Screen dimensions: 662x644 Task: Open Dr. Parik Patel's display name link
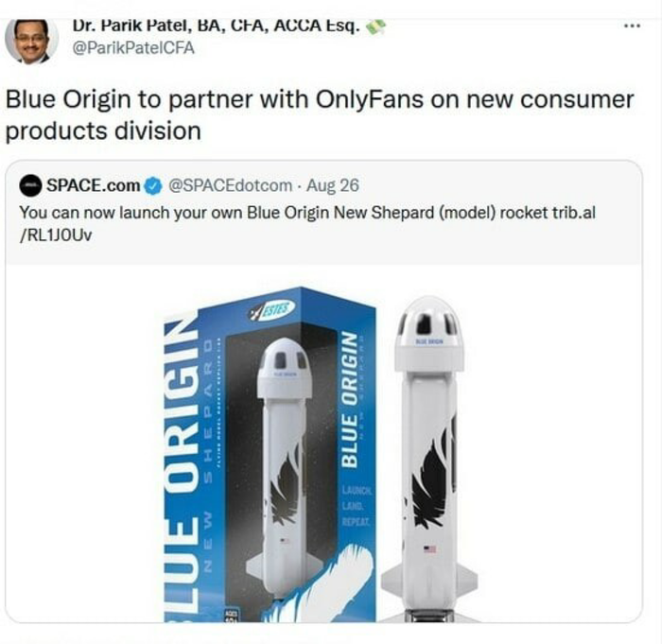click(x=217, y=26)
